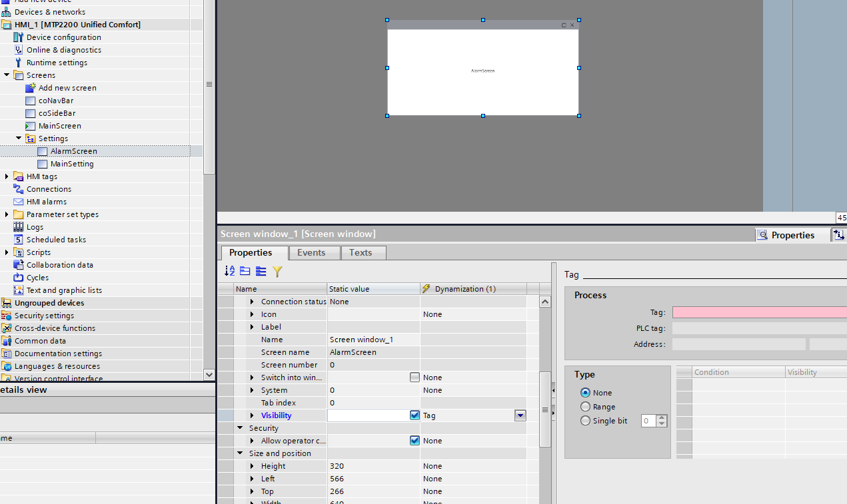Click the Devices & networks icon
Viewport: 847px width, 504px height.
[7, 12]
